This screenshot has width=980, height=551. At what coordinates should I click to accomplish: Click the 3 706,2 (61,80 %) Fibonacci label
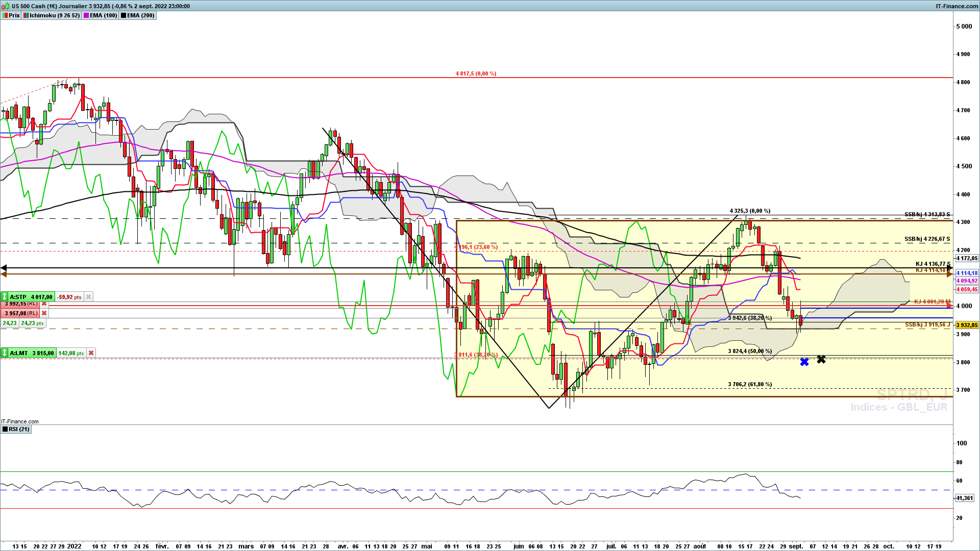point(750,384)
